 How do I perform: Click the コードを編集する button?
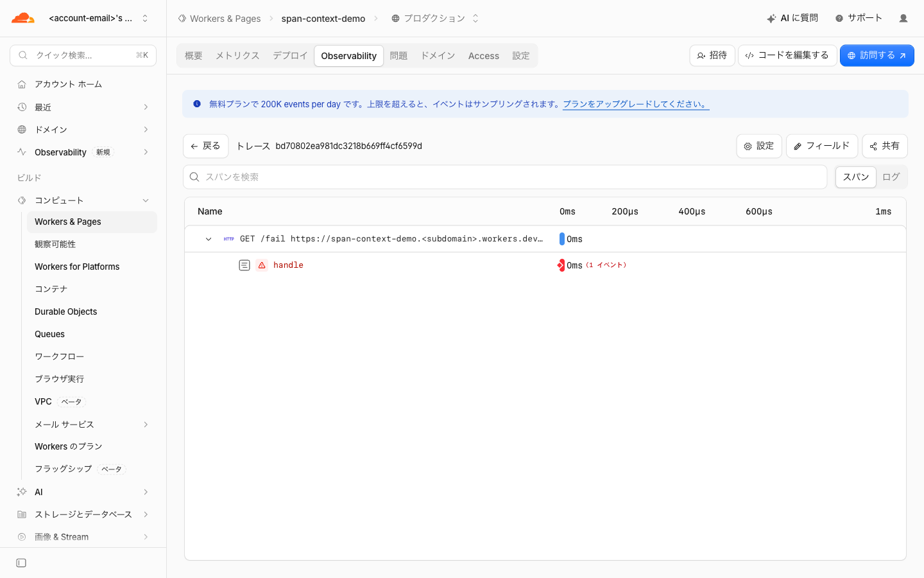pos(787,56)
